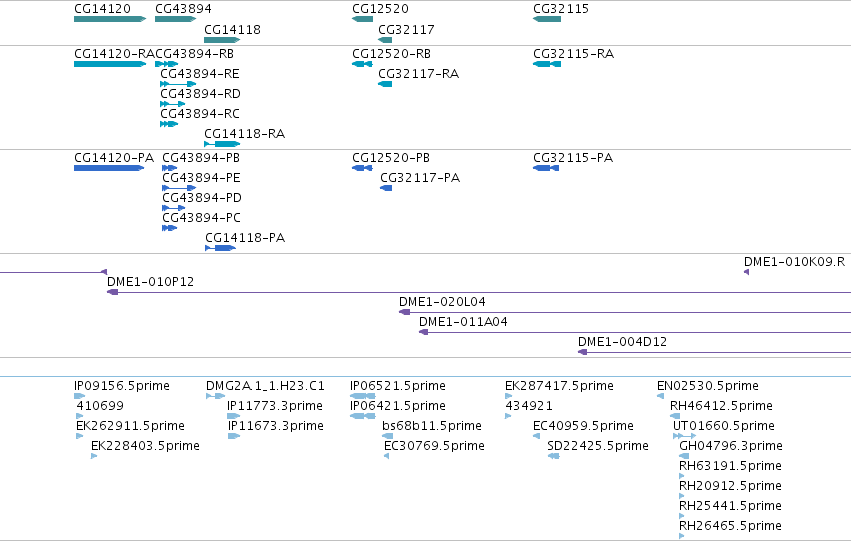Image resolution: width=851 pixels, height=541 pixels.
Task: Select EST UT01660.5prime
Action: coord(684,436)
